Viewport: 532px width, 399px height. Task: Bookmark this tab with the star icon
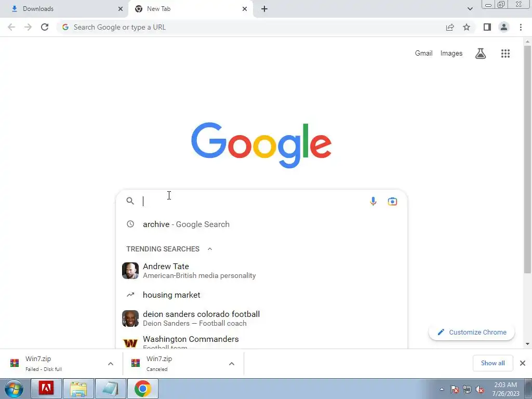click(467, 27)
